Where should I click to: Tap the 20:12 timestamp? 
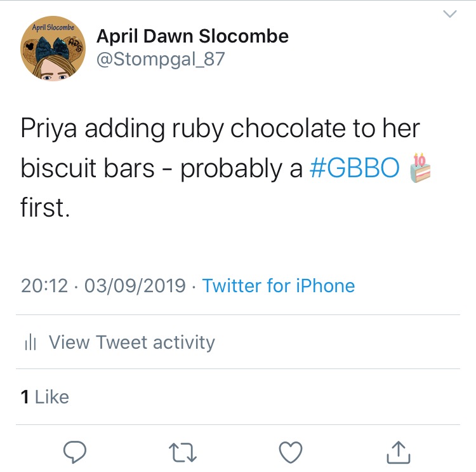[44, 286]
